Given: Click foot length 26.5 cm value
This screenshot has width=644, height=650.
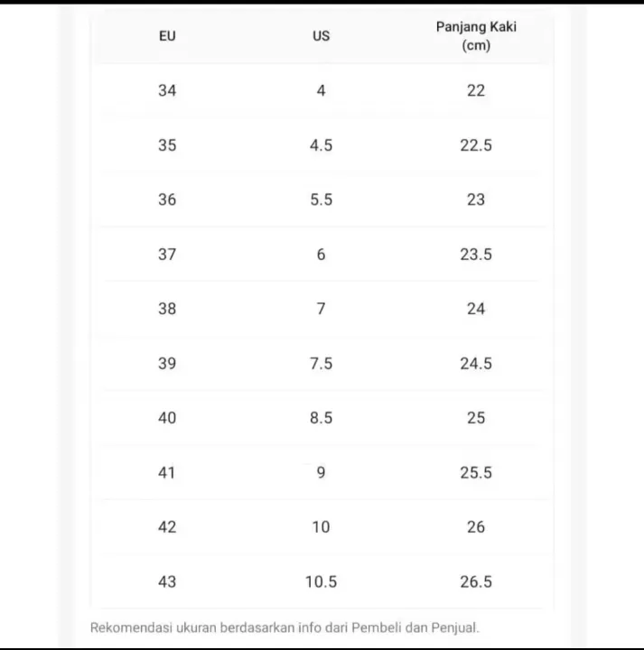Looking at the screenshot, I should coord(476,581).
